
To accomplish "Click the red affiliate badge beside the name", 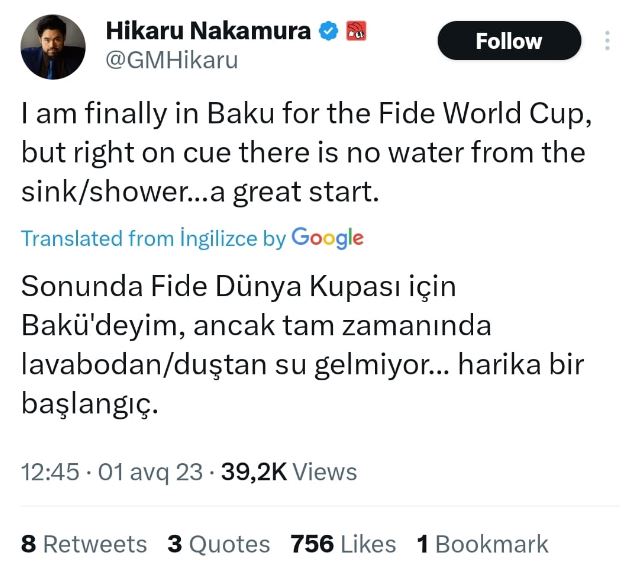I will coord(355,31).
